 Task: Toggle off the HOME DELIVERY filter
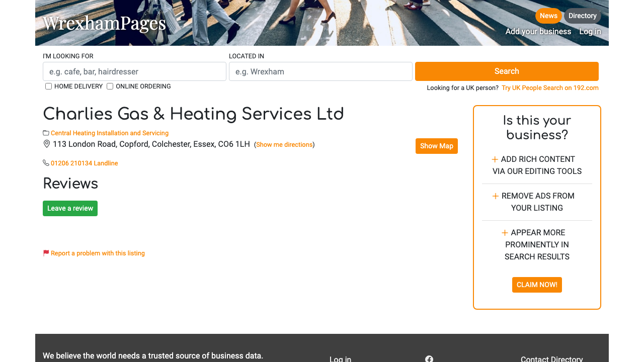click(x=48, y=86)
